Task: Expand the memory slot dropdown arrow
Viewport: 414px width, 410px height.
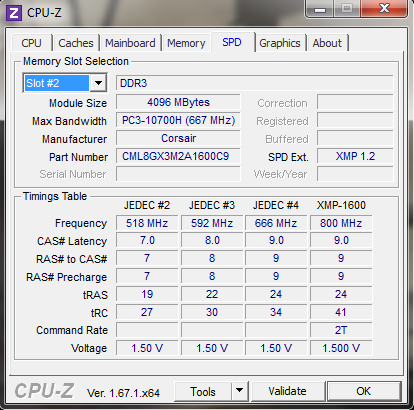Action: coord(98,83)
